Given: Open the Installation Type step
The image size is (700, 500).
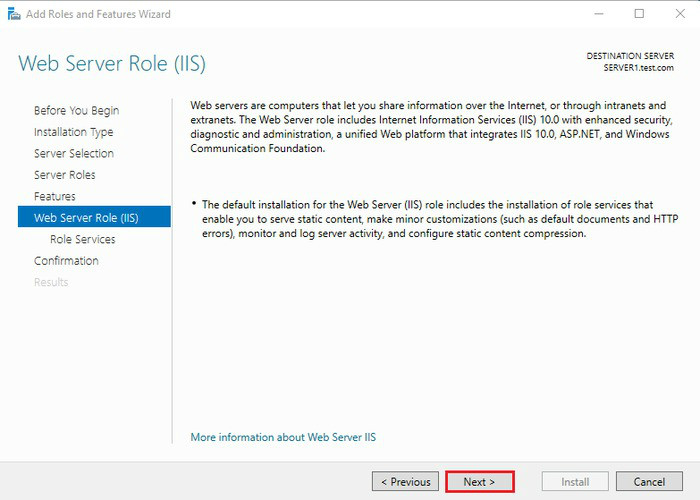Looking at the screenshot, I should [73, 132].
